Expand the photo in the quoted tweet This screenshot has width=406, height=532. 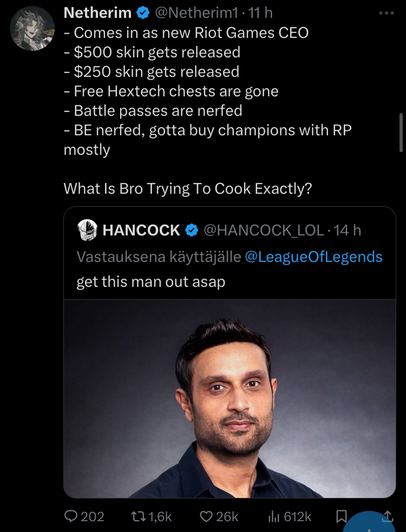[230, 398]
